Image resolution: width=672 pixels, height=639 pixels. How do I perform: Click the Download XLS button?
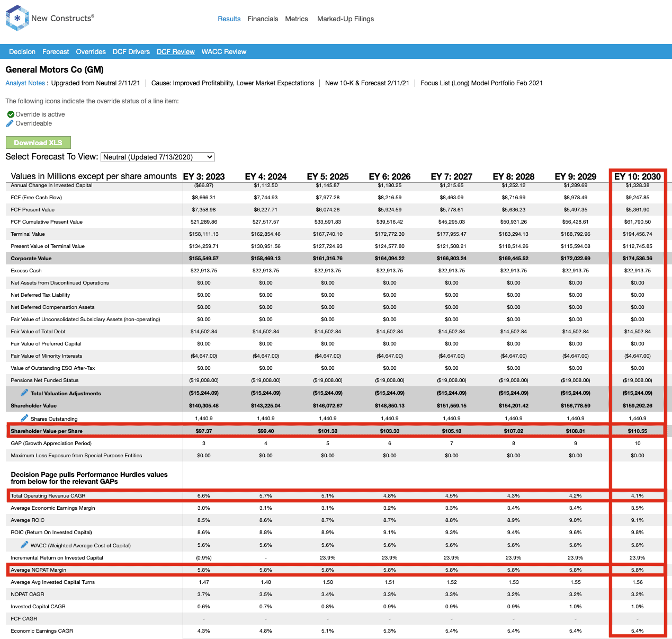coord(38,143)
